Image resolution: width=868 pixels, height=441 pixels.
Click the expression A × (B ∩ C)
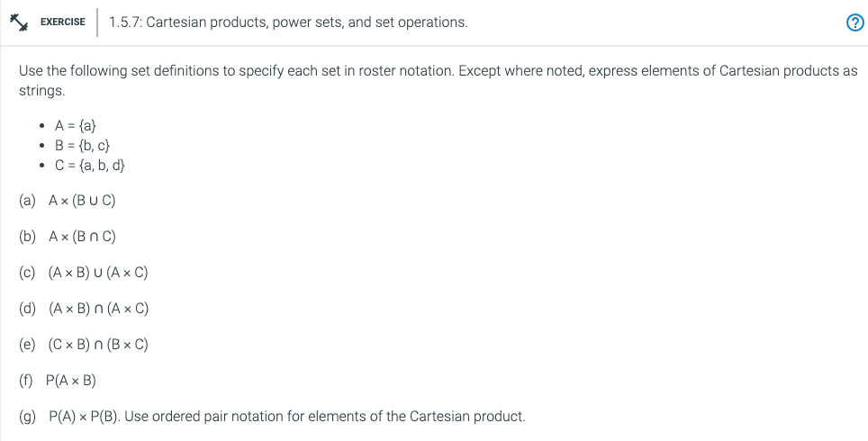tap(83, 237)
